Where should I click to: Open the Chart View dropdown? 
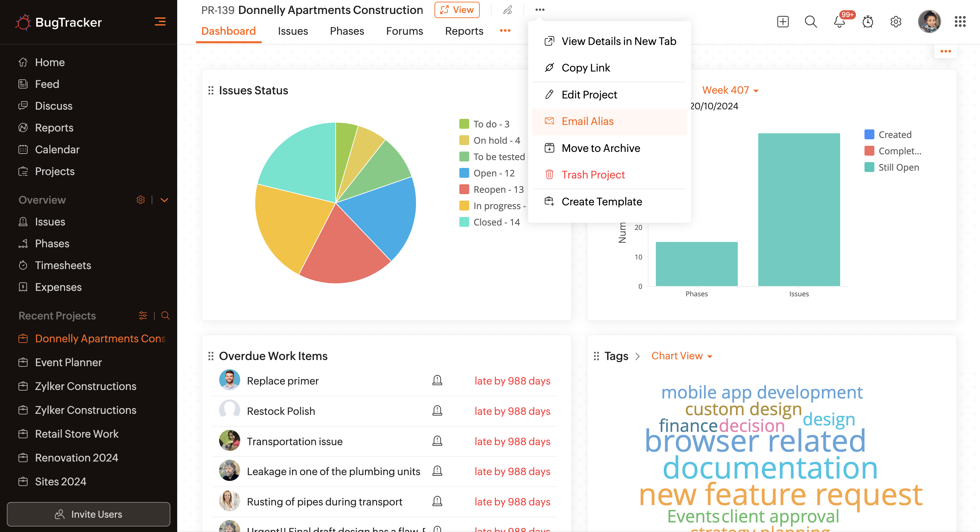(682, 356)
